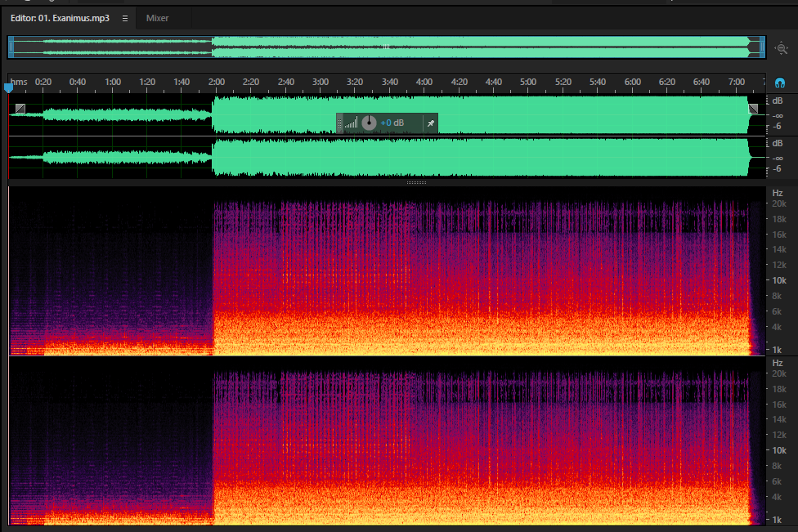The width and height of the screenshot is (798, 532).
Task: Click the overview navigator waveform
Action: [387, 47]
